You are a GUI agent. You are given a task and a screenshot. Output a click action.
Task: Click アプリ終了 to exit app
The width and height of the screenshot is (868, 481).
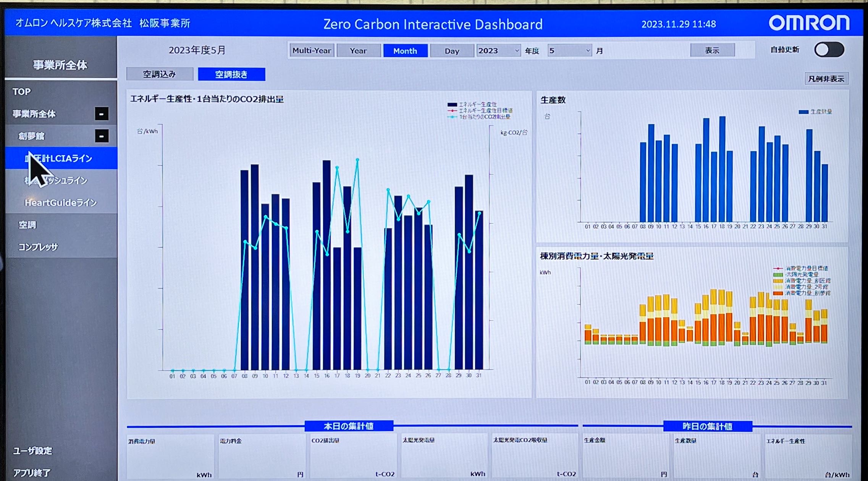coord(32,473)
